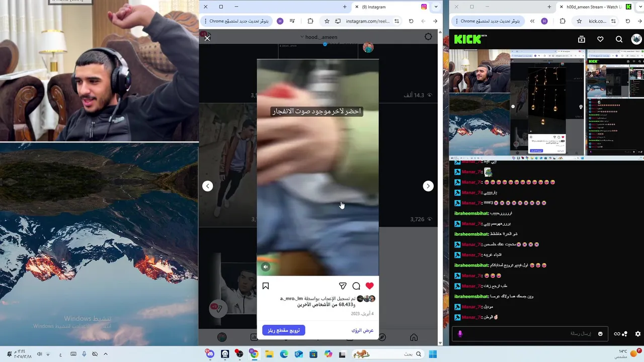Open Instagram Explore compass icon
644x362 pixels.
[x=382, y=337]
